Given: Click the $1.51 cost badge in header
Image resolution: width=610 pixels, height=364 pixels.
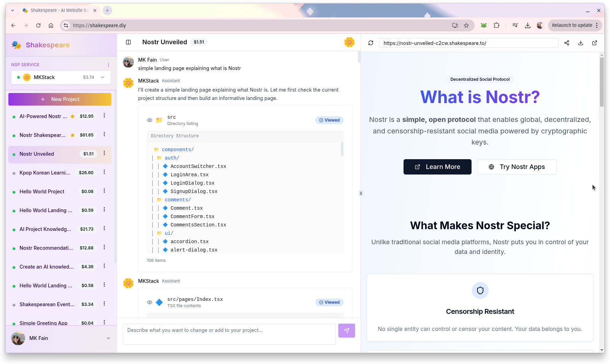Looking at the screenshot, I should (x=199, y=42).
